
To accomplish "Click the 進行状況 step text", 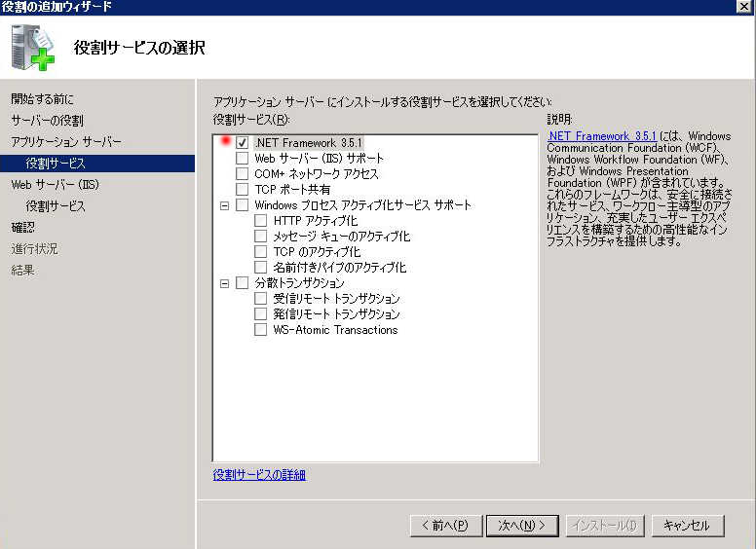I will [x=34, y=249].
